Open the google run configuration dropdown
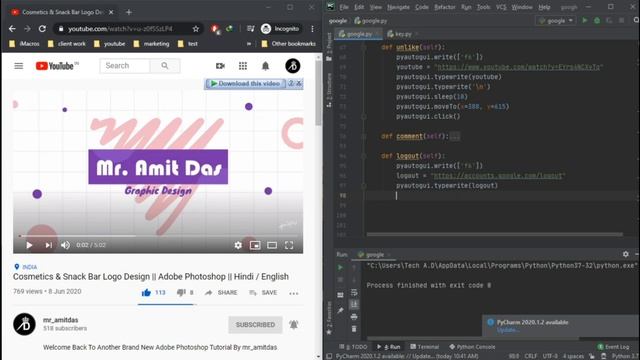640x360 pixels. 556,20
